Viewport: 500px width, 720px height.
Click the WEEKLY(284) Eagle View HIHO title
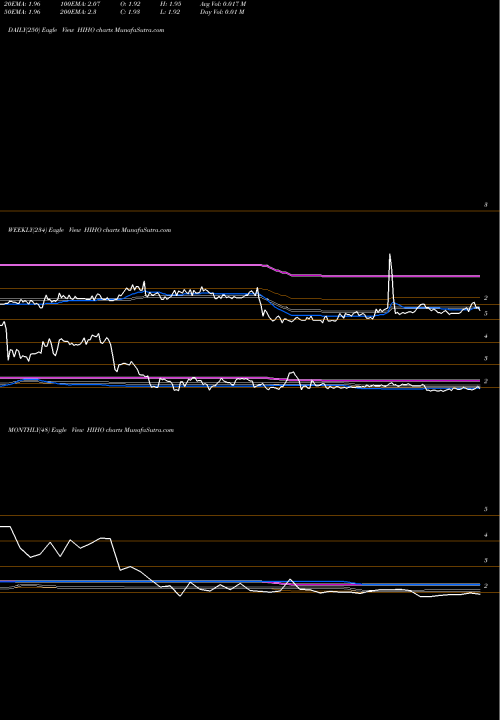pyautogui.click(x=90, y=230)
